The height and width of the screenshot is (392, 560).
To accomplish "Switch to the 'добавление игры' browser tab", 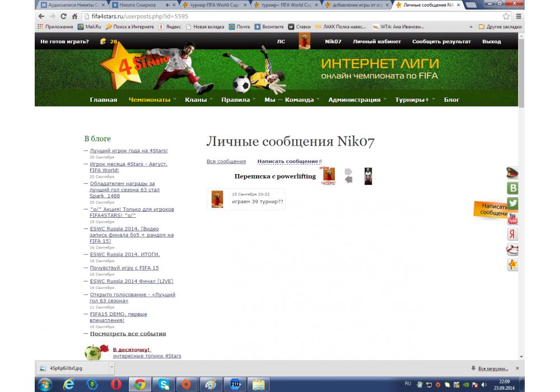I will tap(357, 5).
